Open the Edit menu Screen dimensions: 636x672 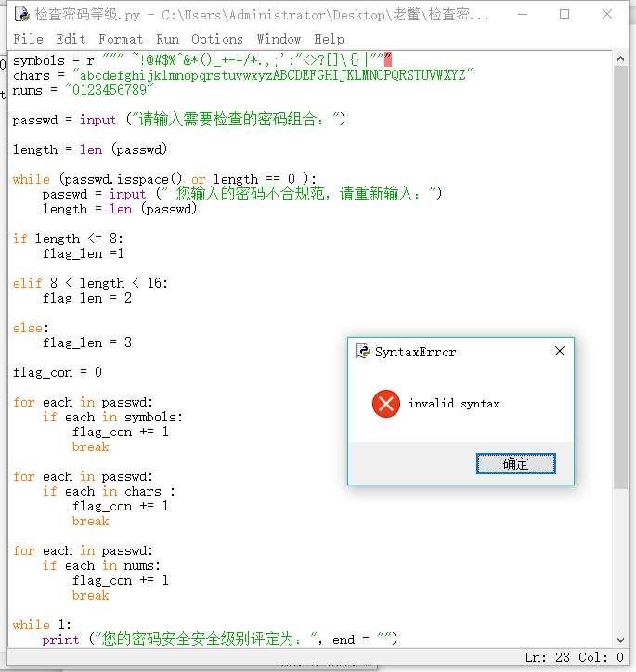coord(71,39)
